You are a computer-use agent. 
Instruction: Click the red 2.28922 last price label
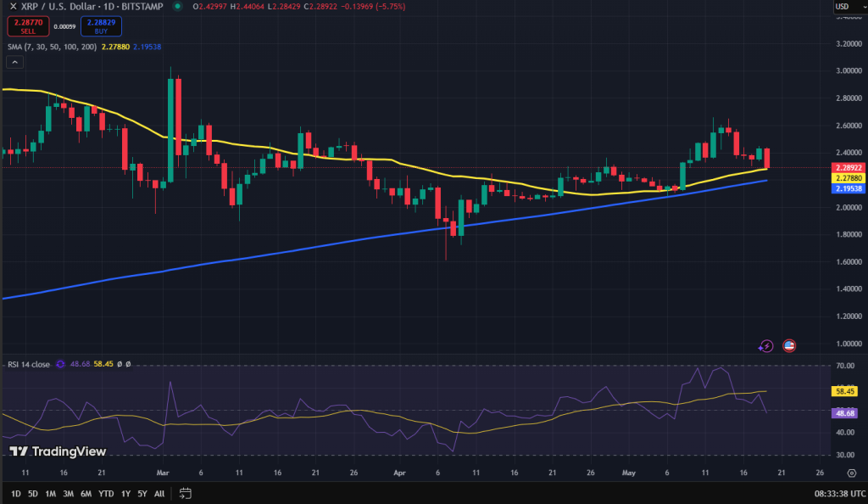coord(849,167)
